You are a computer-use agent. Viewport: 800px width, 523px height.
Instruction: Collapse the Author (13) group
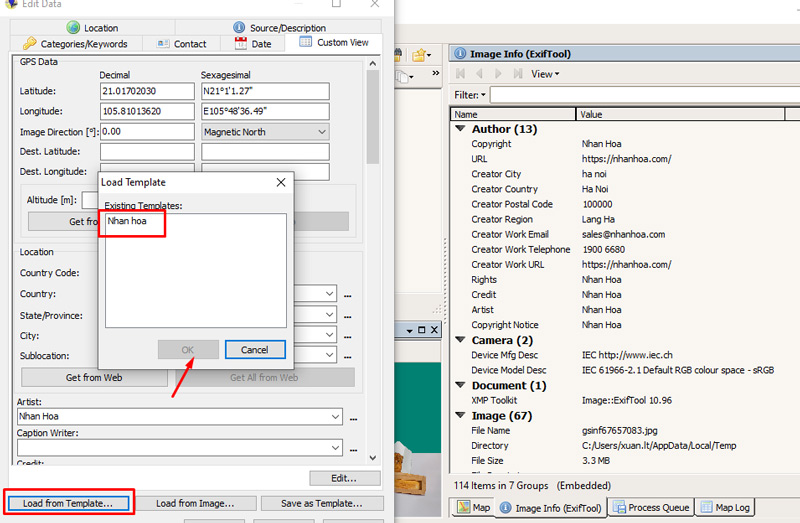(460, 129)
